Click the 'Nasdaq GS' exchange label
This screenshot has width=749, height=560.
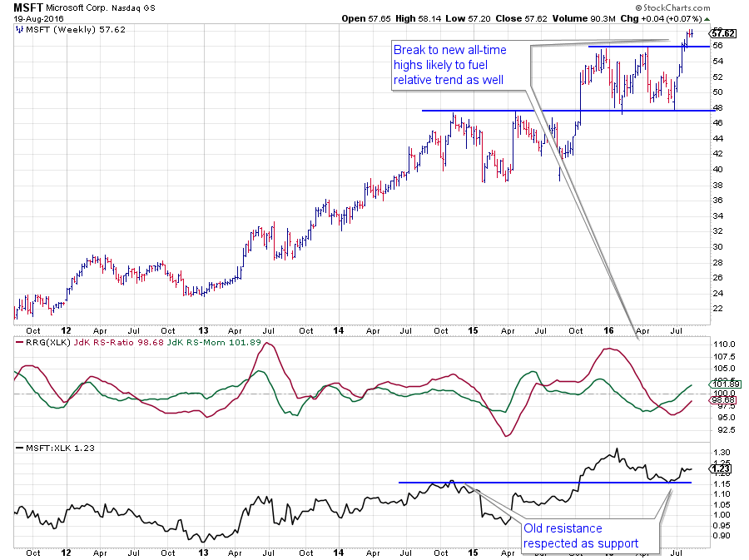133,8
